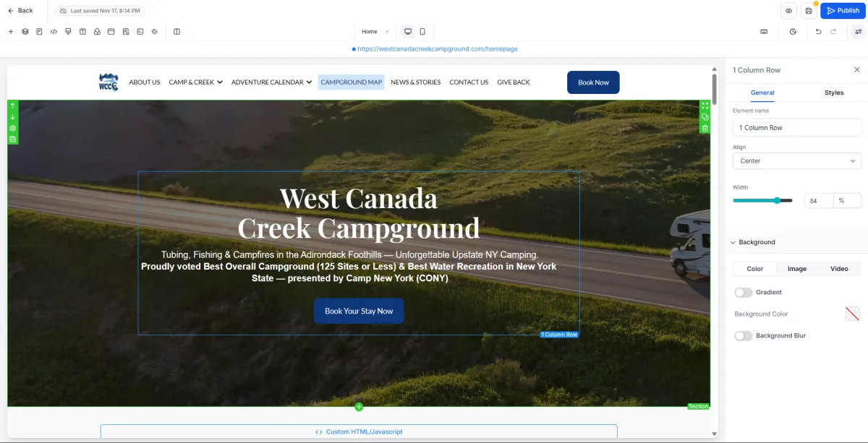Screen dimensions: 868x443
Task: Select the Video background tab
Action: point(839,269)
